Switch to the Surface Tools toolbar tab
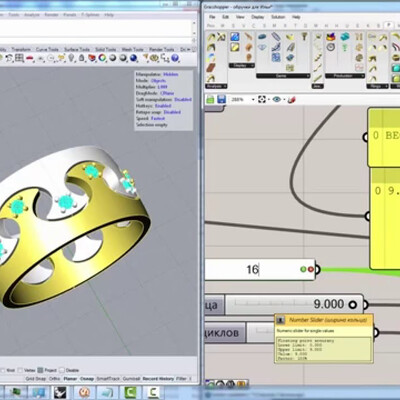Screen dimensions: 400x400 click(x=77, y=49)
